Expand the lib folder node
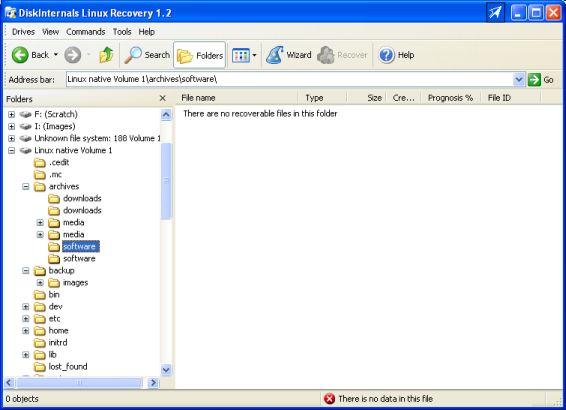 pos(26,355)
